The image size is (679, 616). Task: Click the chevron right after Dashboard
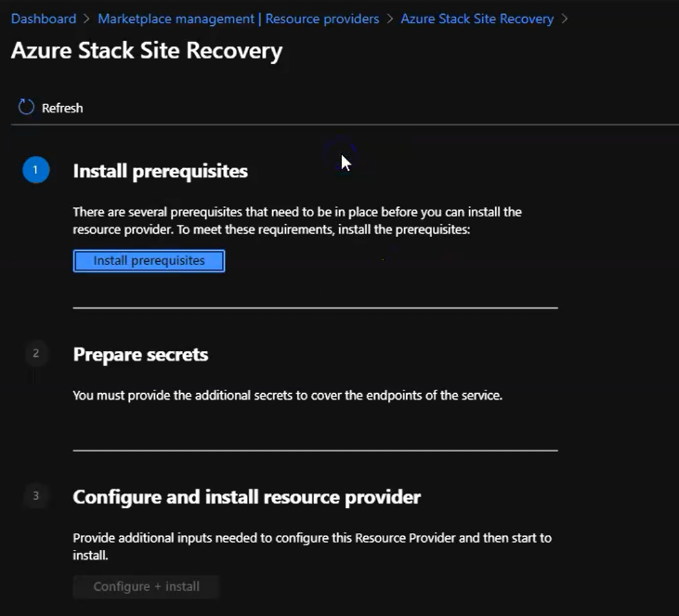pos(87,19)
